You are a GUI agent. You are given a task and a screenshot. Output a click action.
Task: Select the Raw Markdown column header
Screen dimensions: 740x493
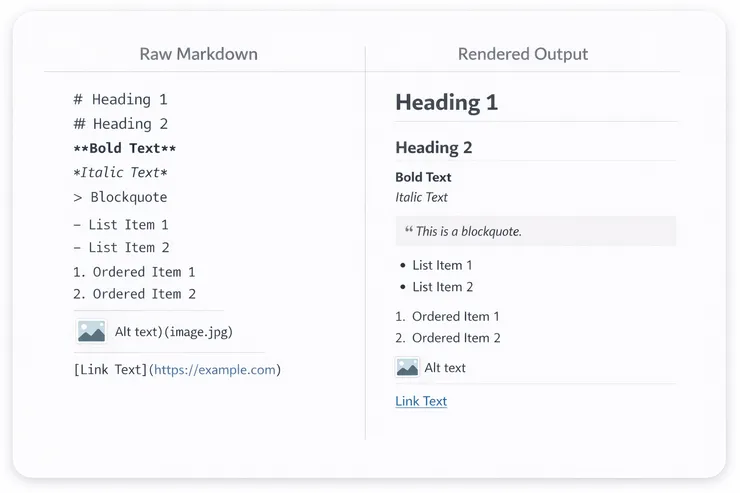point(198,54)
